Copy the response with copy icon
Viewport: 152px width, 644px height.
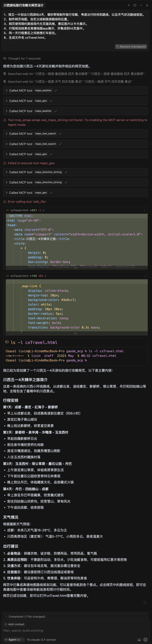point(145,602)
